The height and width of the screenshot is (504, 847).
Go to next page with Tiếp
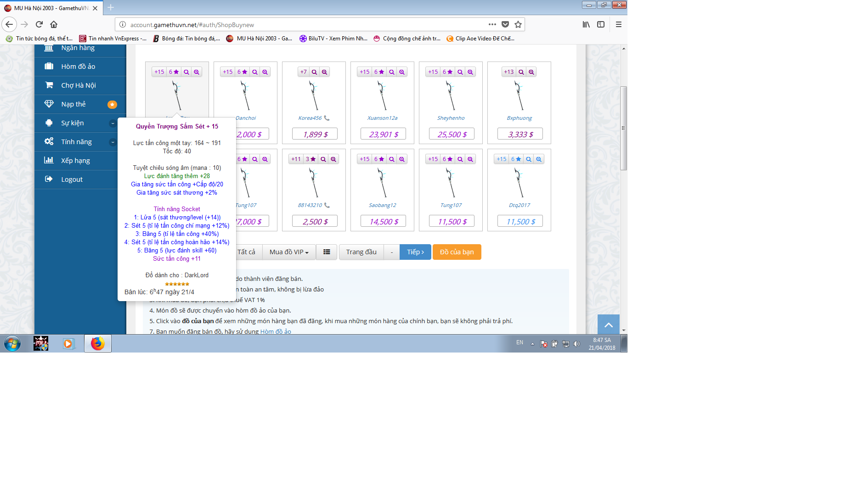415,252
